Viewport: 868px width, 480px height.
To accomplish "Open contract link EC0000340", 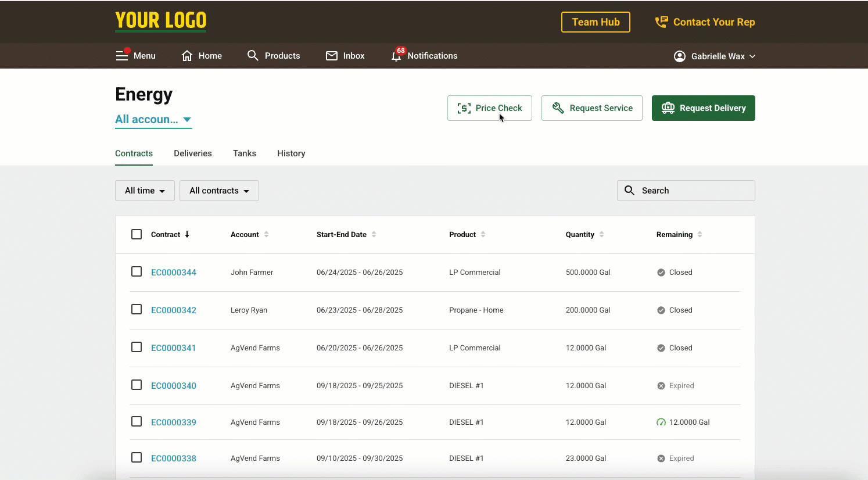I will pyautogui.click(x=174, y=386).
